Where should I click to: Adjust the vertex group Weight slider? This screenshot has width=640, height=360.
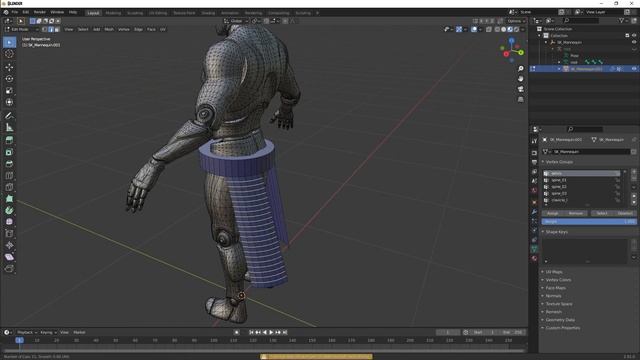point(589,222)
